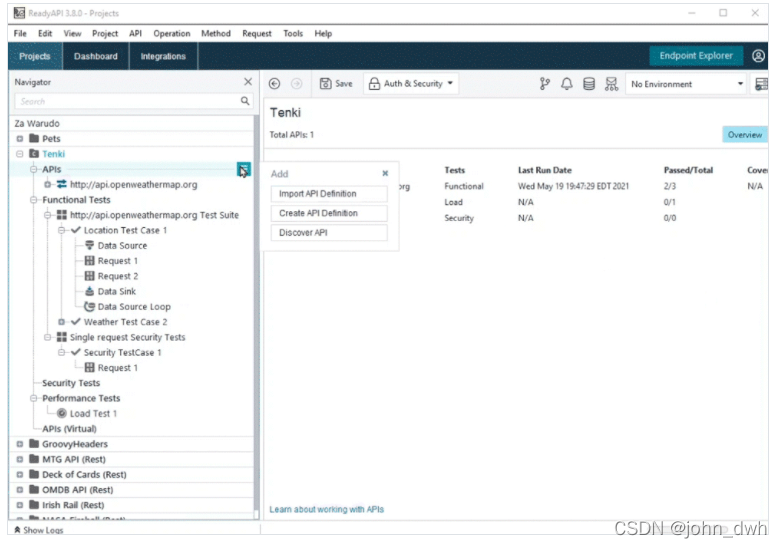Open the No Environment dropdown
The image size is (782, 548).
point(686,84)
